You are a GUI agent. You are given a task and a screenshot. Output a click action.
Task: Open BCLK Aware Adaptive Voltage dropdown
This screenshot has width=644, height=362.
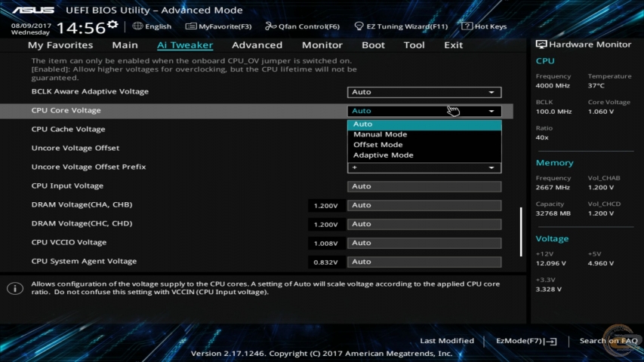click(x=424, y=92)
